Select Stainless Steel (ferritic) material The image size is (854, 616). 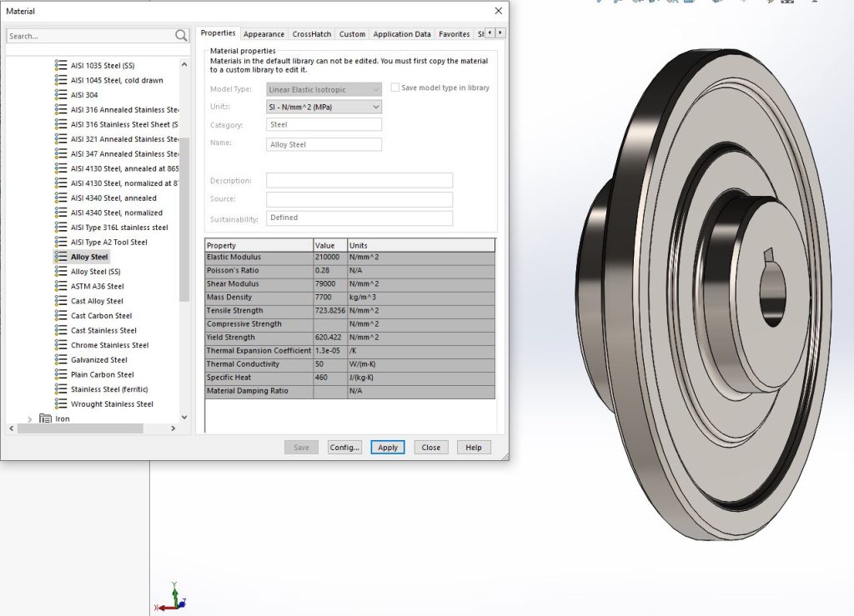[x=109, y=389]
